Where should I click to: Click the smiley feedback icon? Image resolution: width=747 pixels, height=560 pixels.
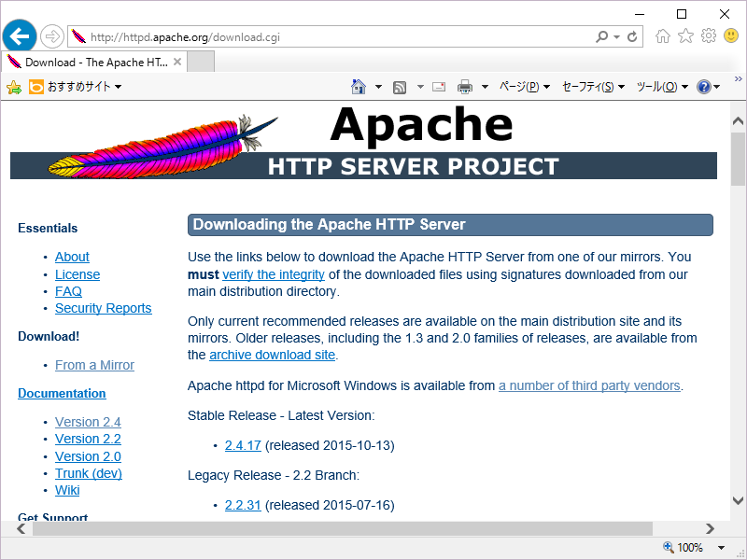(731, 35)
